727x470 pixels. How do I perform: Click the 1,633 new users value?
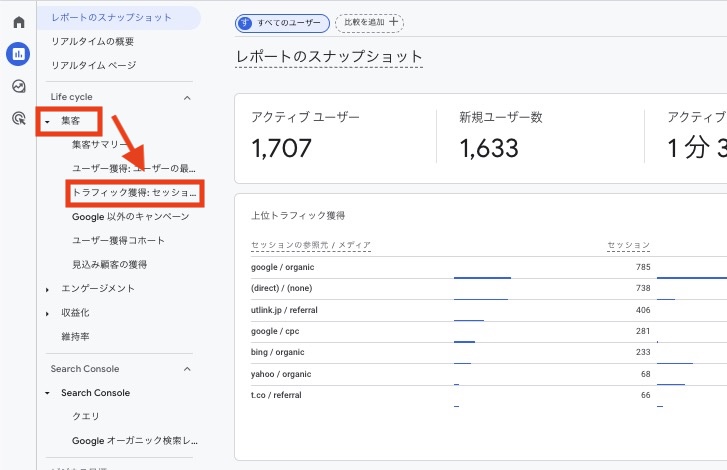[489, 148]
